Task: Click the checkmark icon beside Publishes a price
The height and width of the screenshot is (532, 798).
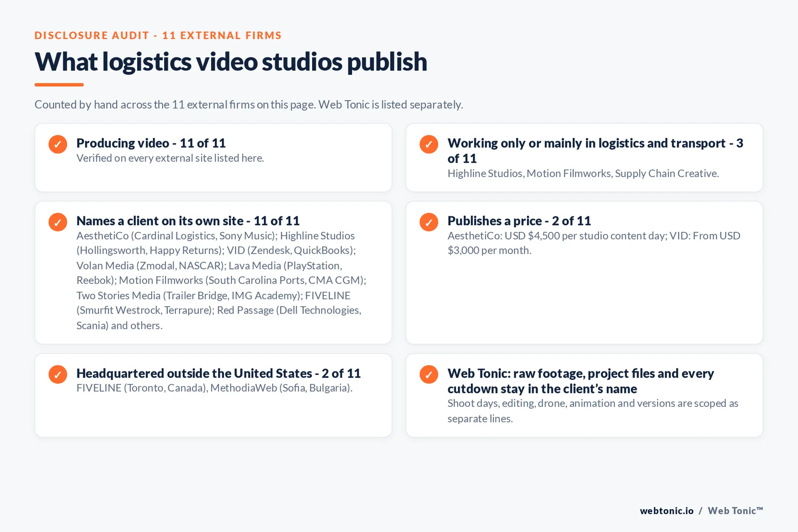Action: [429, 222]
